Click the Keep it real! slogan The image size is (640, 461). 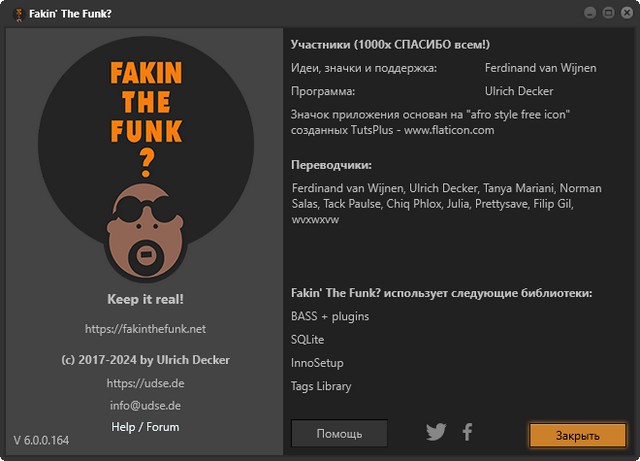click(x=146, y=299)
